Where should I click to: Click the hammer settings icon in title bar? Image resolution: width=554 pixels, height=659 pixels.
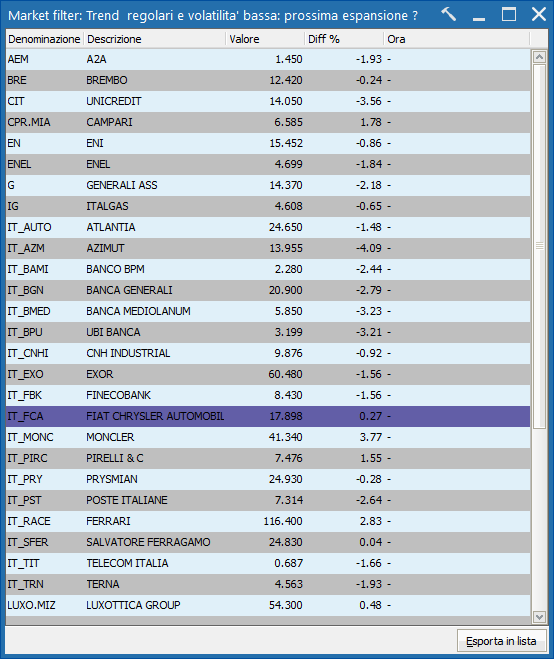tap(448, 15)
